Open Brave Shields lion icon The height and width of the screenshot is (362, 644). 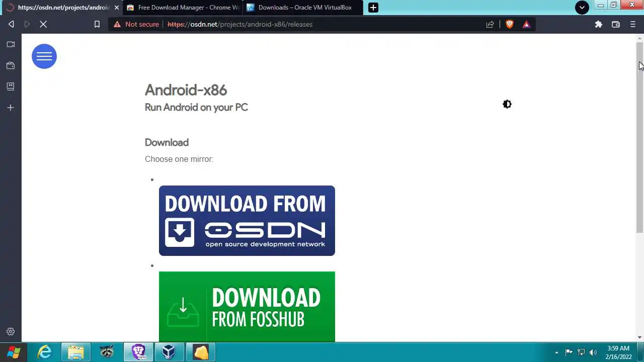510,24
